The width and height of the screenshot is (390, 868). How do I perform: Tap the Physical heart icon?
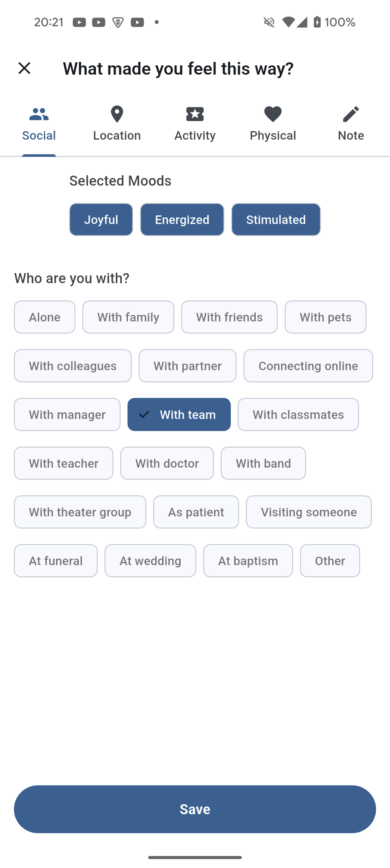pyautogui.click(x=273, y=114)
